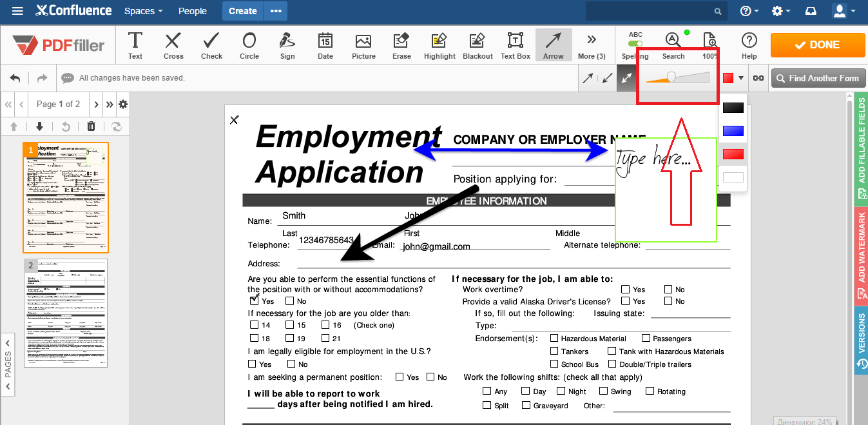Click the Create button
This screenshot has width=868, height=425.
(243, 11)
